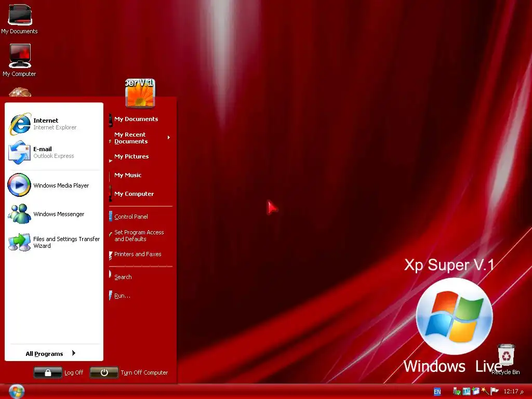This screenshot has height=399, width=532.
Task: Click the magic wand tray icon
Action: (x=485, y=391)
